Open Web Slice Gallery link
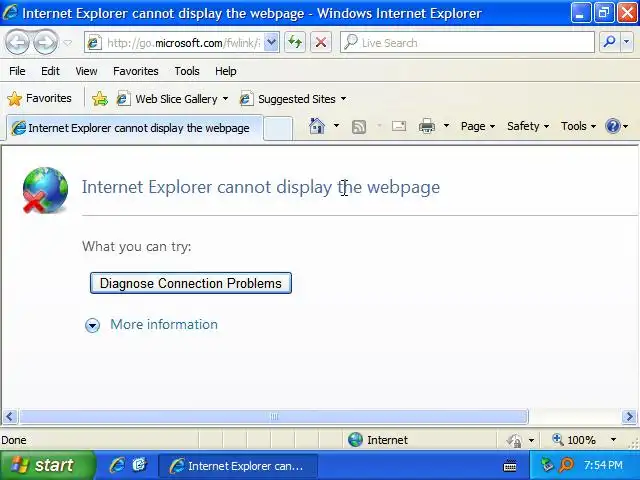Viewport: 640px width, 480px height. [x=167, y=99]
